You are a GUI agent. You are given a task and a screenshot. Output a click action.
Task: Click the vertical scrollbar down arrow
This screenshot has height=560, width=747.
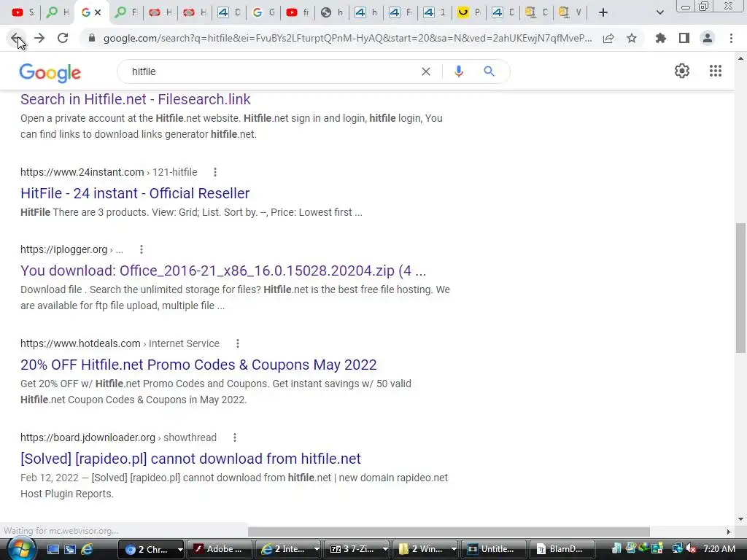click(x=740, y=519)
